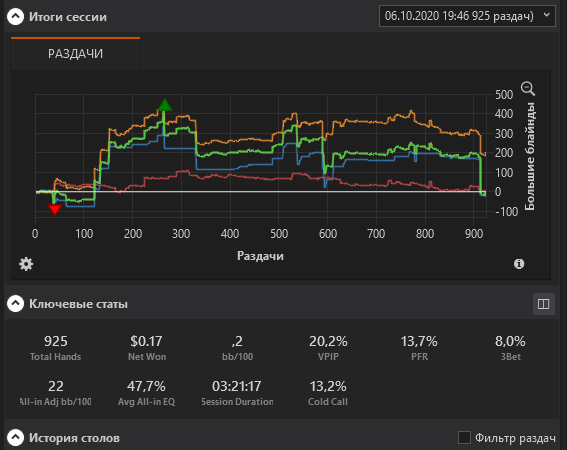
Task: Click the zoom out magnifier icon on graph
Action: [x=528, y=89]
